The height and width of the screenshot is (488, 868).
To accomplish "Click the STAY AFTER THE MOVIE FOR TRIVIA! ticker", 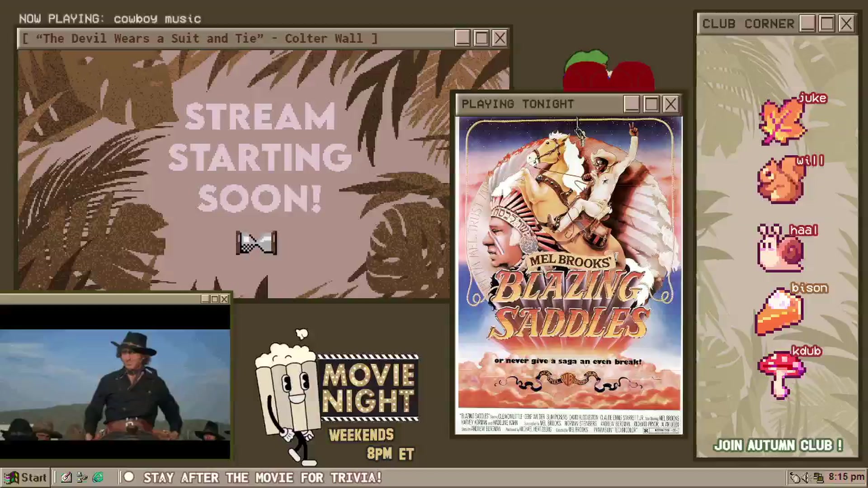I will (262, 478).
